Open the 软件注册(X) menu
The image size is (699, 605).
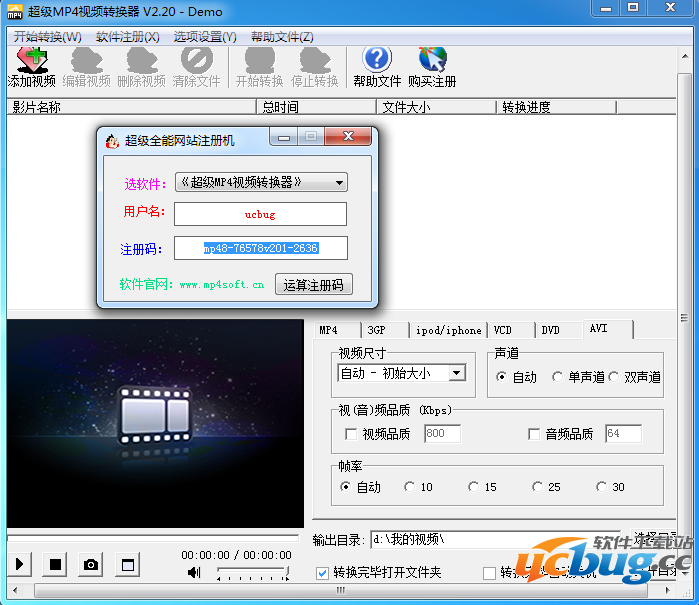pyautogui.click(x=127, y=37)
